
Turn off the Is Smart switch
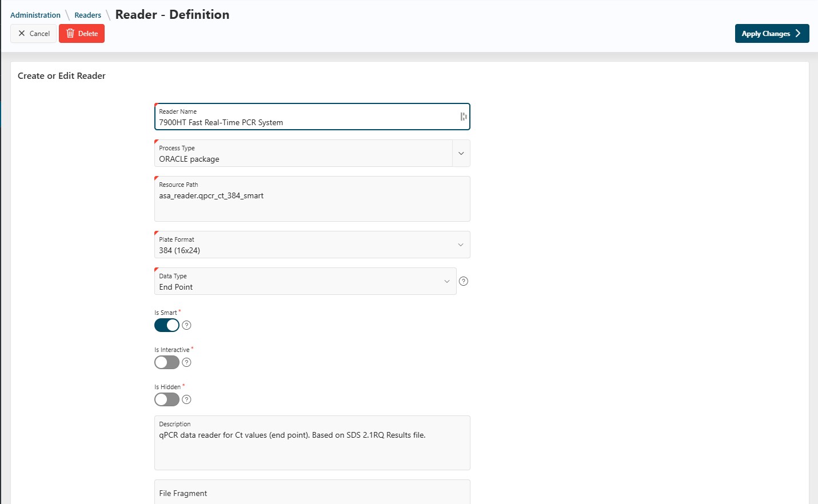click(167, 325)
